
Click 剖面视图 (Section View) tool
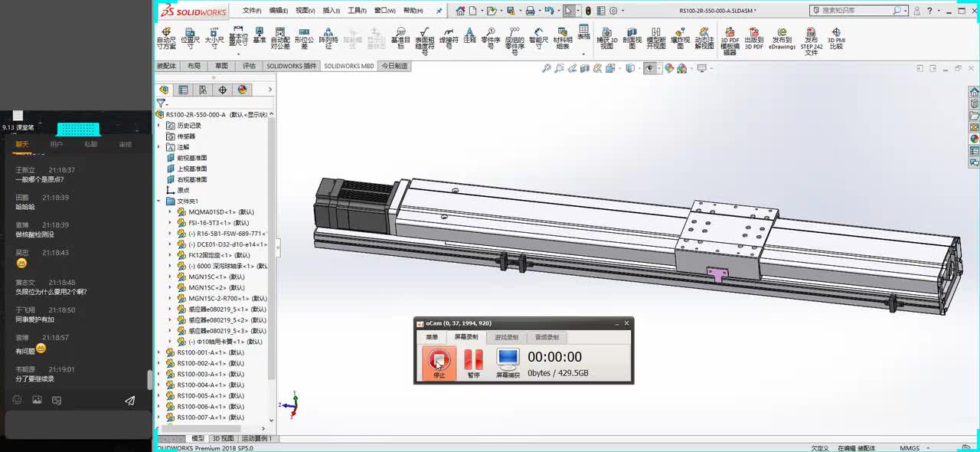pyautogui.click(x=632, y=38)
